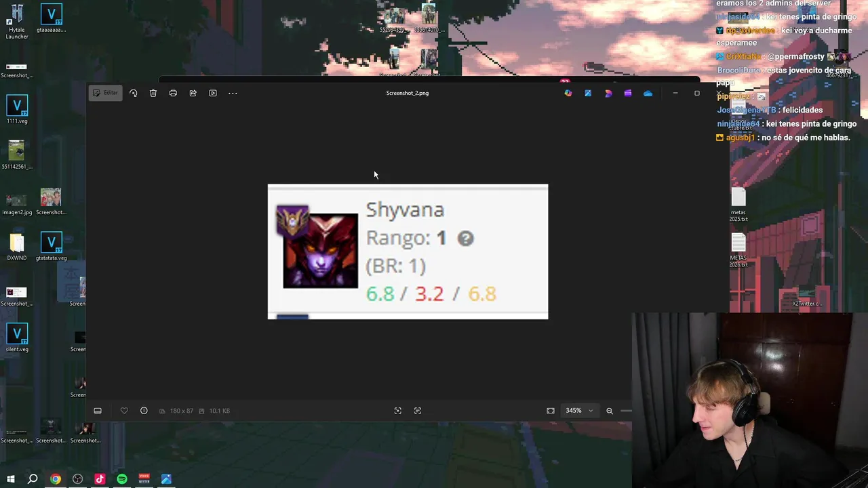Open the 345% zoom level dropdown

point(580,411)
